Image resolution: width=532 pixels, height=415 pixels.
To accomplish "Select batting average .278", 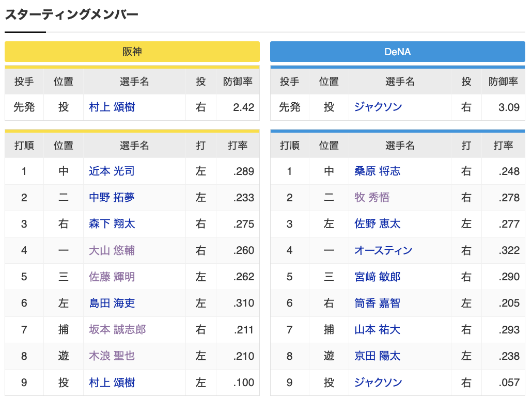I will (509, 198).
